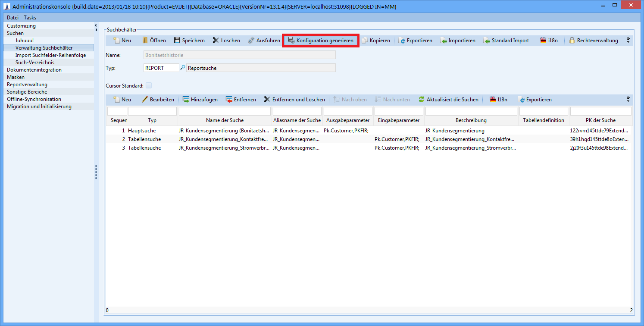
Task: Open the Rechteverwaltung lock icon
Action: coord(572,41)
